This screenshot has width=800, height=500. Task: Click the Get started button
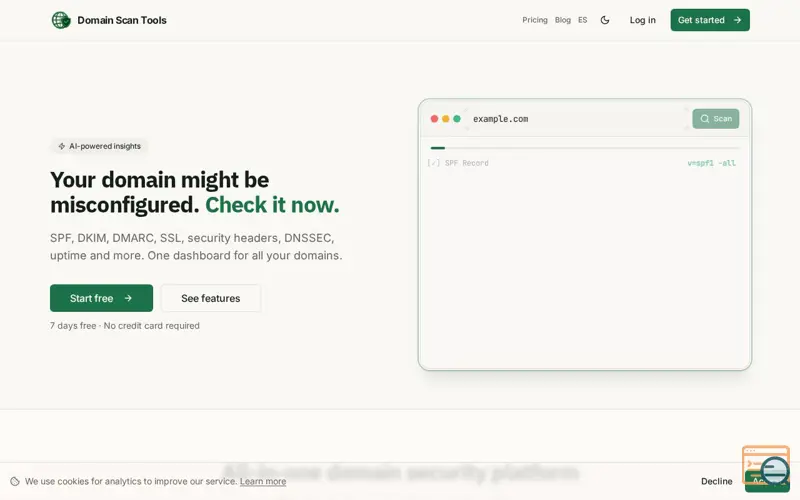point(710,20)
